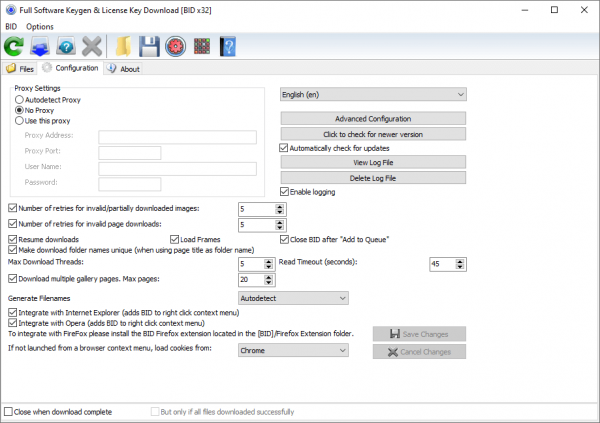Open Generate Filenames Autodetect dropdown
Screen dimensions: 600x423
[293, 298]
